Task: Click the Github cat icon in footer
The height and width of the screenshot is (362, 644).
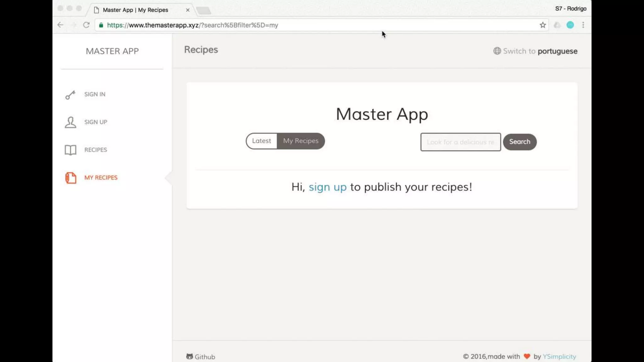Action: (189, 356)
